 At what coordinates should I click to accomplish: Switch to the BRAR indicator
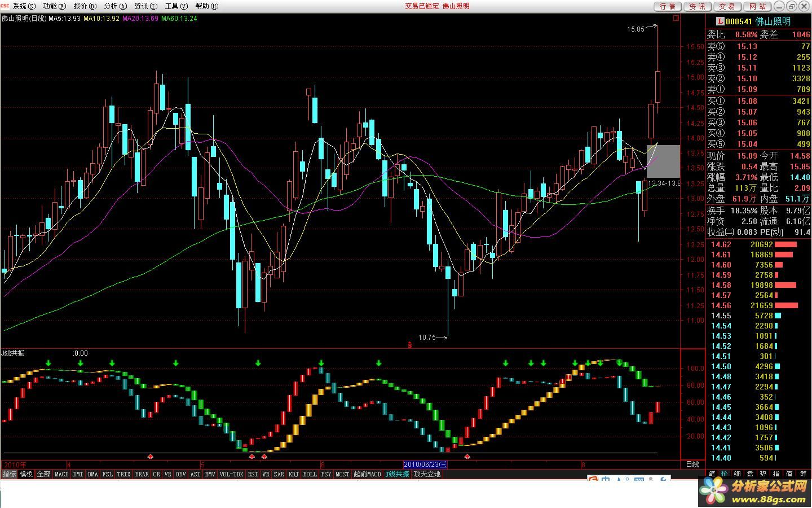[142, 474]
